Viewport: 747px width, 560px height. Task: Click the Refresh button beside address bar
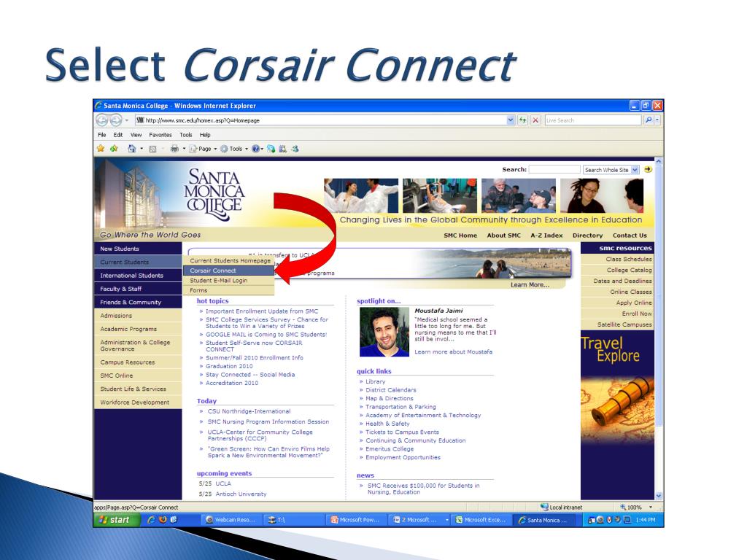(522, 120)
